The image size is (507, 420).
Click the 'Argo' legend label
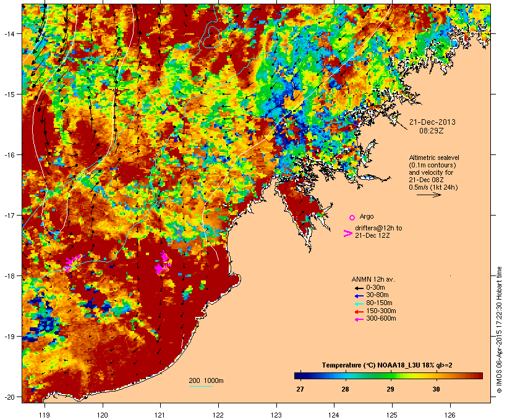[367, 216]
